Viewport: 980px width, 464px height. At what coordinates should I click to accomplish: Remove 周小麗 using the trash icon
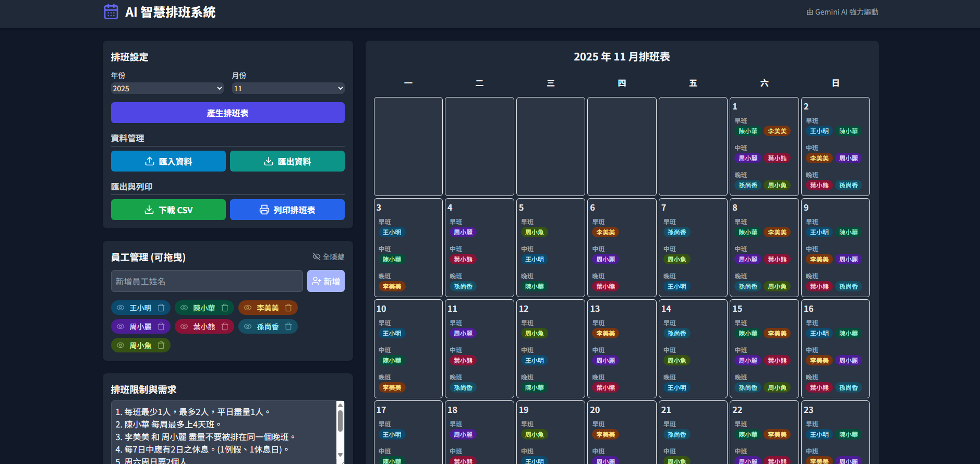(x=161, y=327)
